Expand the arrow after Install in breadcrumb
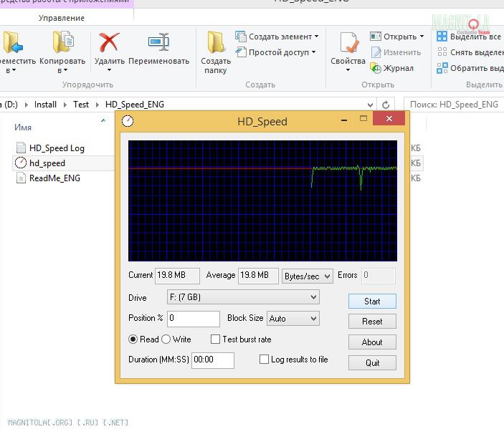 pos(65,105)
